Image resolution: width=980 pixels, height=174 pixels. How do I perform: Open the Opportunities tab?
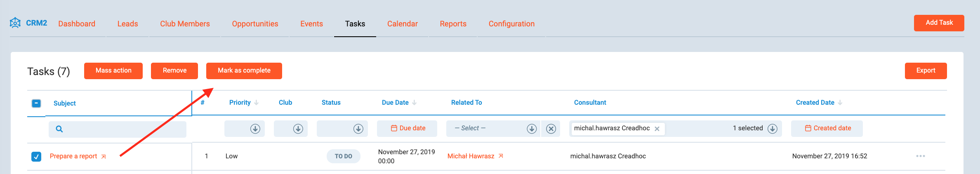click(x=255, y=24)
